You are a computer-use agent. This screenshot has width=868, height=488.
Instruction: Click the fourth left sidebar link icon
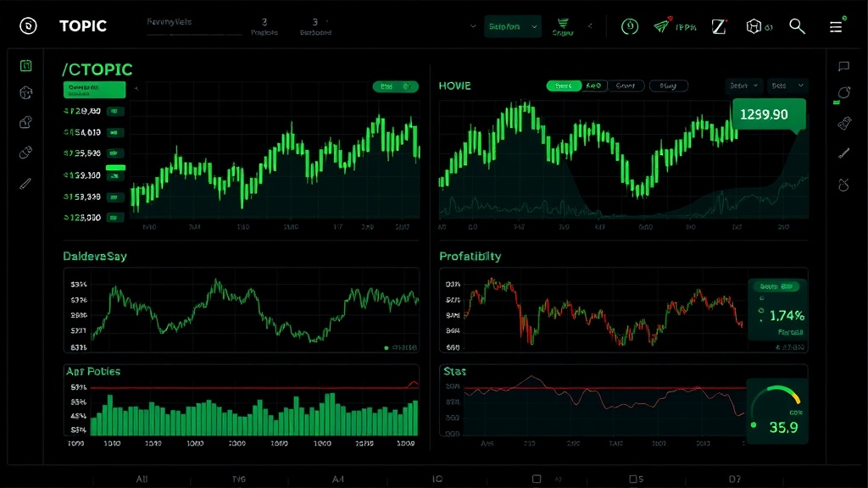[26, 152]
